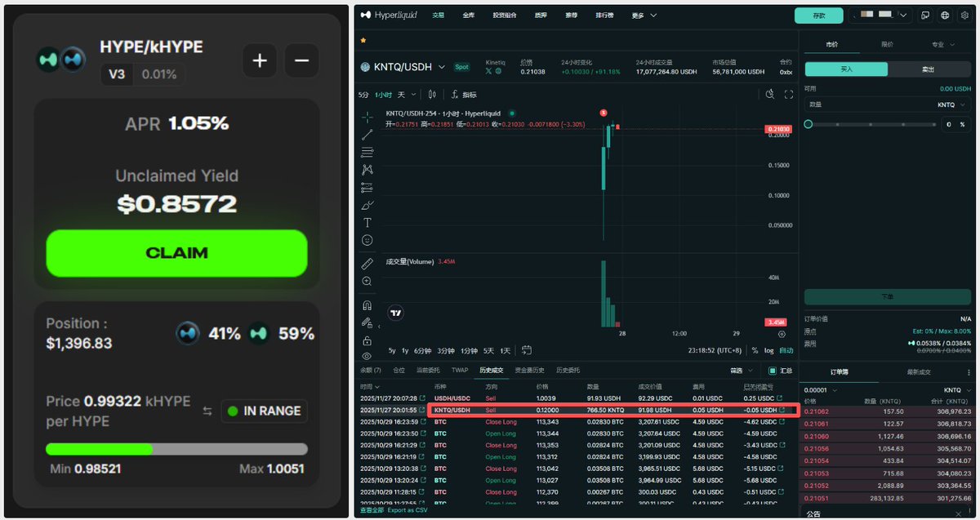
Task: Click the 查看全部 link
Action: coord(372,510)
